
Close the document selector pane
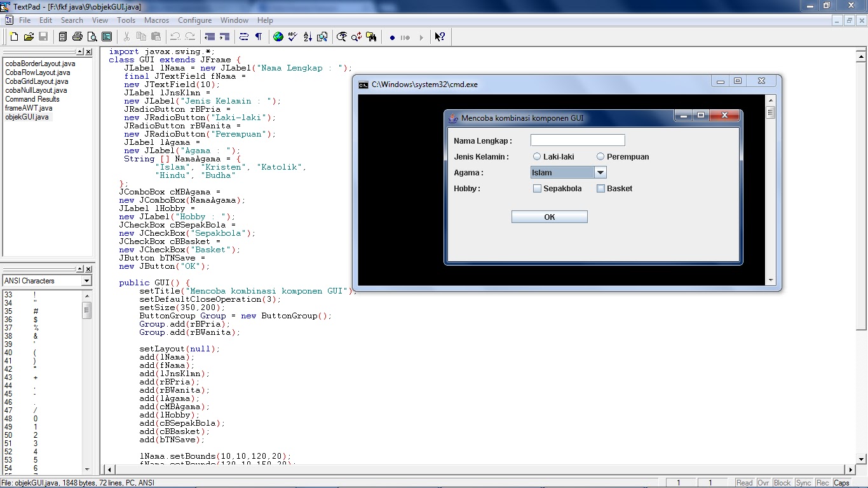[88, 52]
